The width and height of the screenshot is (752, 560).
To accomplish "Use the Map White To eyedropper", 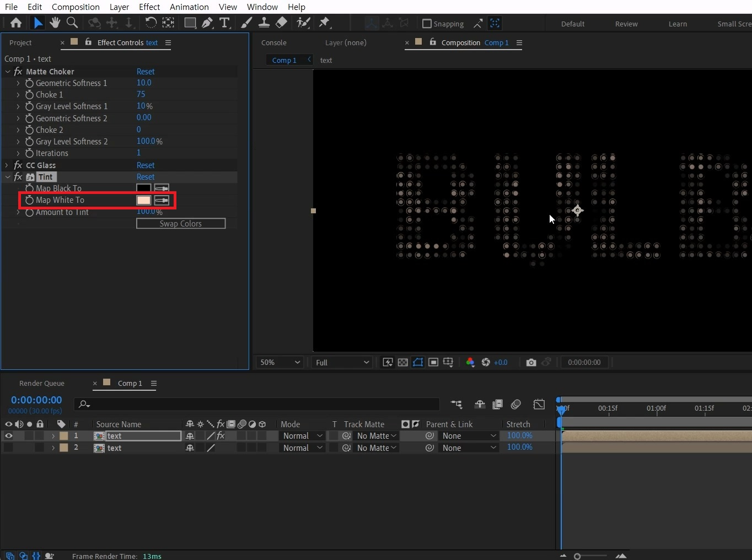I will point(162,200).
